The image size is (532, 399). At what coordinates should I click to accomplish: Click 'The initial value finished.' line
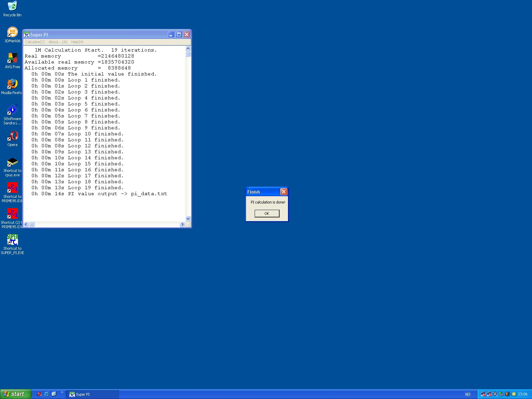(x=94, y=74)
